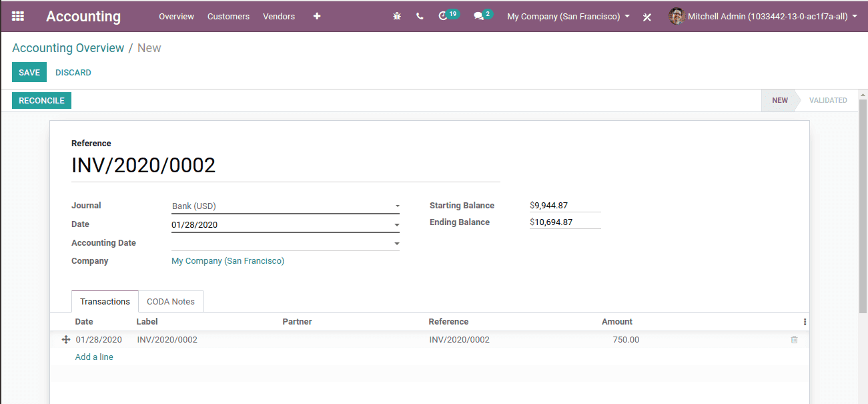Select the Transactions tab
The height and width of the screenshot is (404, 868).
(x=105, y=301)
